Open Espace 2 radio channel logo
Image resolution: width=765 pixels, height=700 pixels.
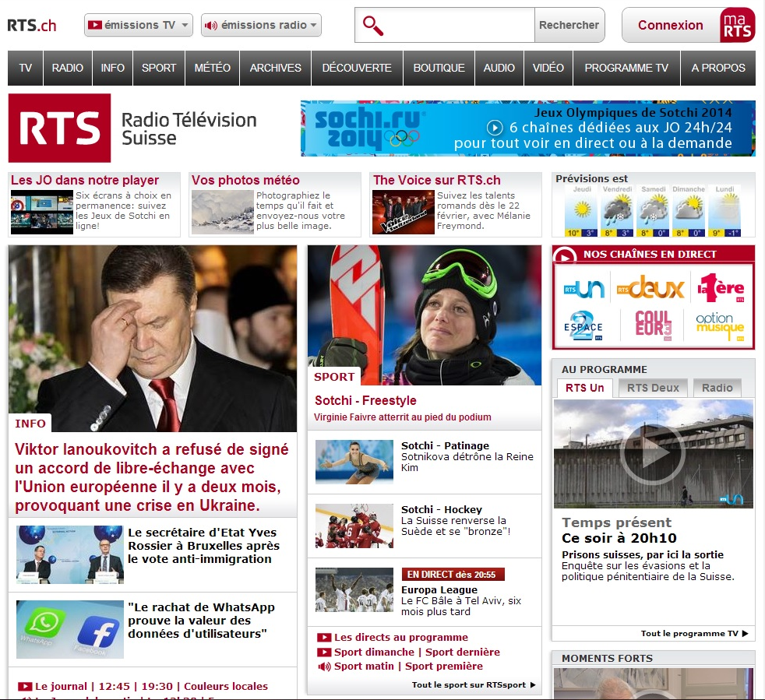point(584,325)
